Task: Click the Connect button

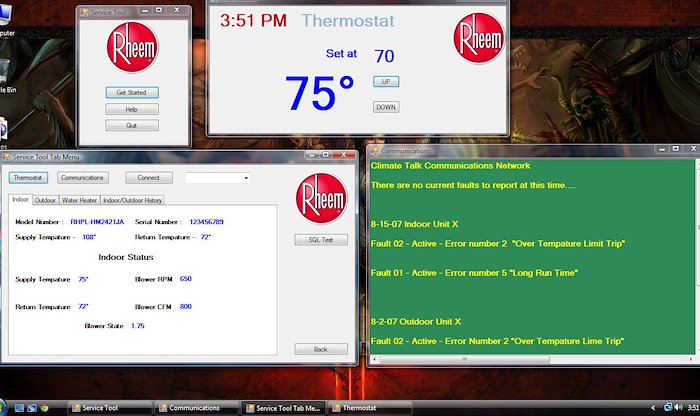Action: 149,178
